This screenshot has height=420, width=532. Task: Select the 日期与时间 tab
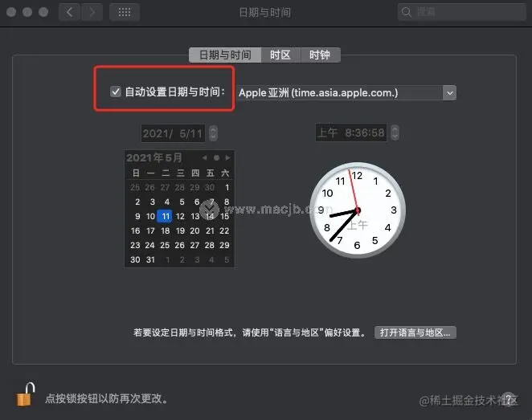[x=225, y=55]
